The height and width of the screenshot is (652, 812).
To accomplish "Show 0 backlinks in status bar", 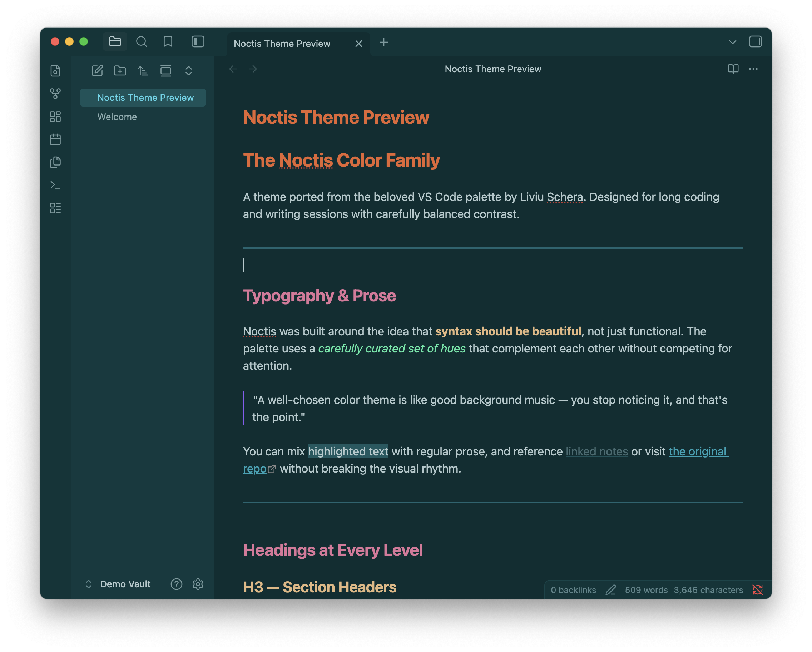I will coord(573,590).
